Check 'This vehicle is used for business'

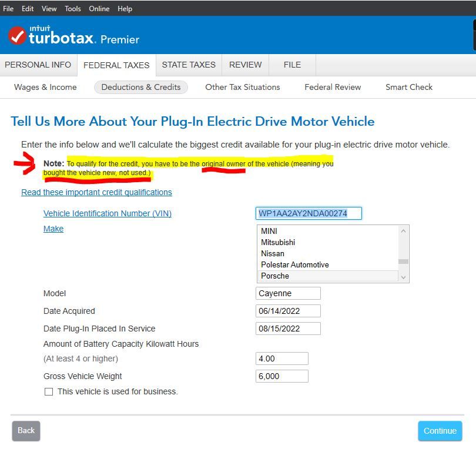coord(49,391)
